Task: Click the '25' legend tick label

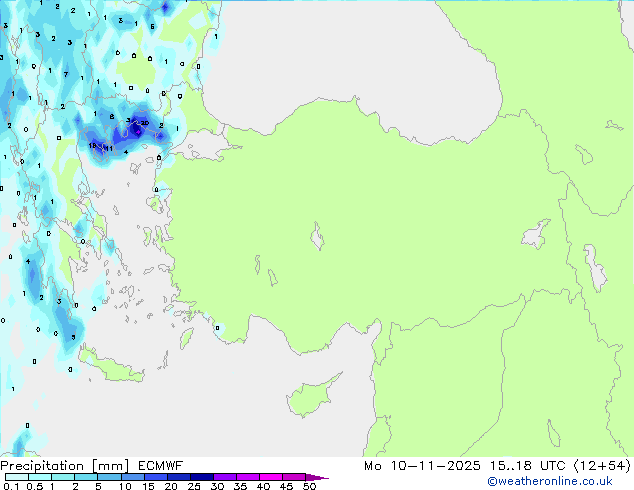Action: click(194, 486)
